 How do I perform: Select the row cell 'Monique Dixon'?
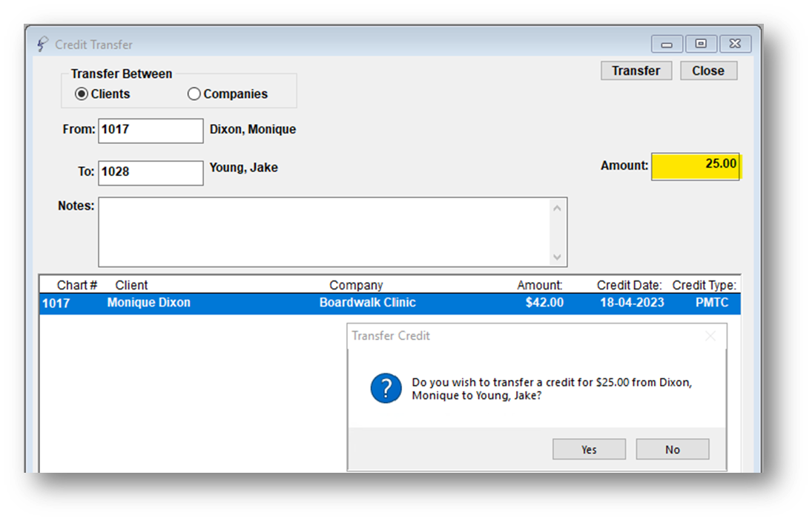click(x=148, y=303)
